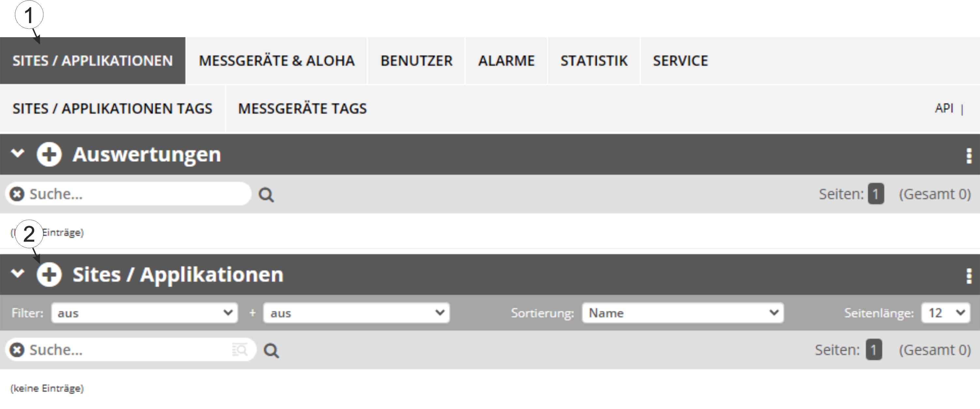Open the first Filter dropdown set to aus

[144, 313]
